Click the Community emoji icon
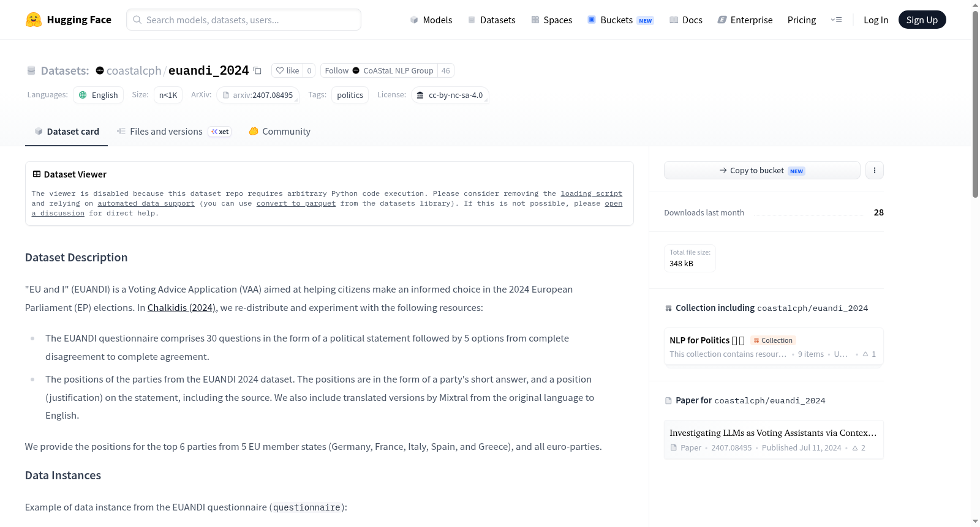 pos(254,131)
